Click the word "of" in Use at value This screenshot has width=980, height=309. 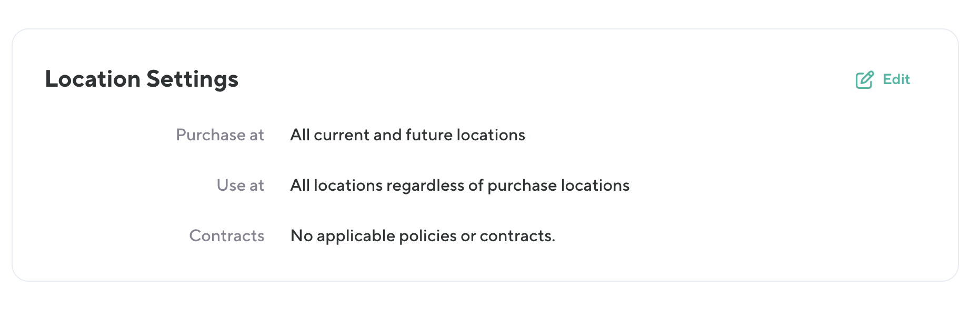tap(475, 186)
